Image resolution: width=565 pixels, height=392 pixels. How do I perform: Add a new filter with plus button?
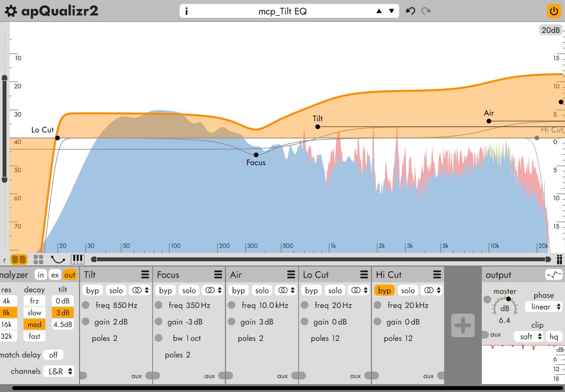pos(463,325)
